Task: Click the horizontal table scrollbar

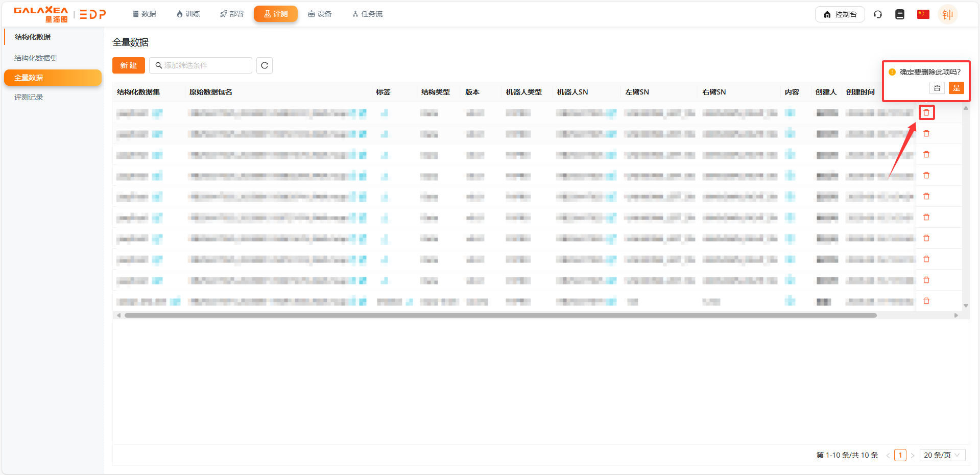Action: point(500,315)
